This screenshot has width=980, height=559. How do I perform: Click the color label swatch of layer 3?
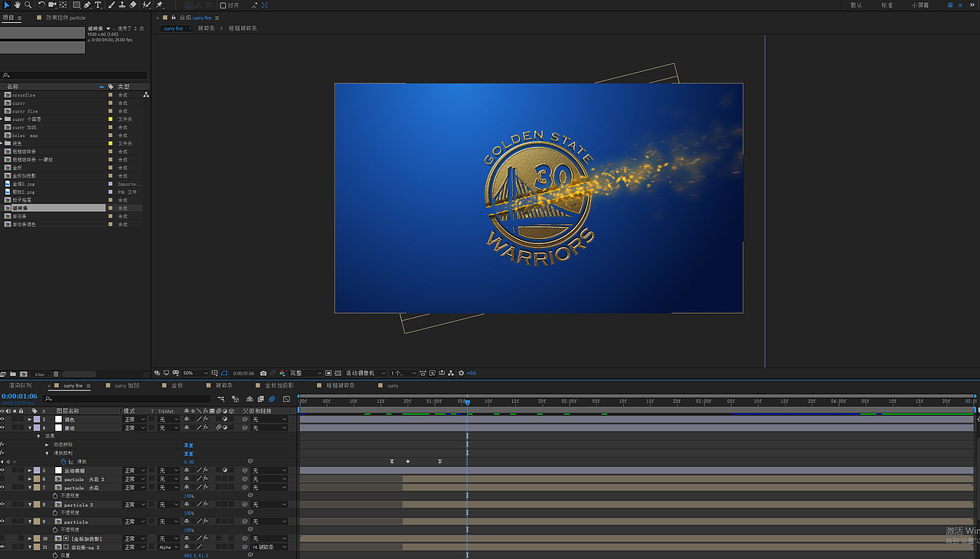tap(37, 420)
